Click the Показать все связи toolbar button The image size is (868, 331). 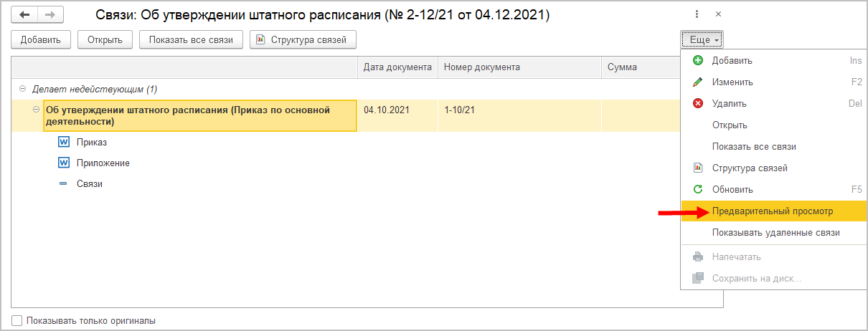pyautogui.click(x=191, y=40)
